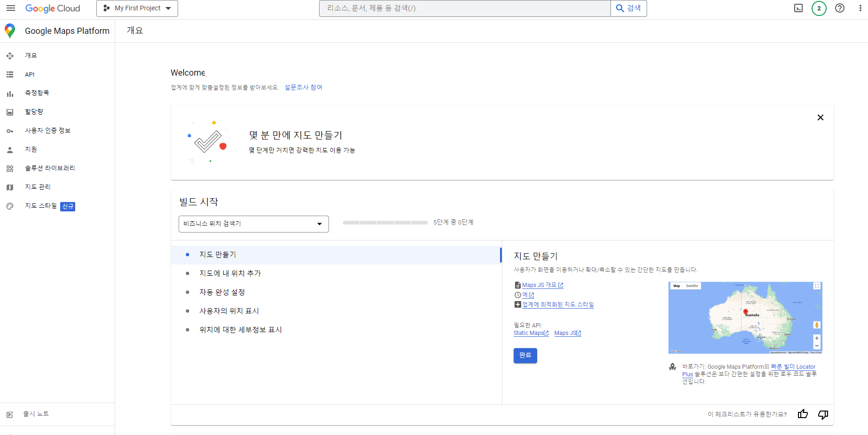Toggle fullscreen on the map preview
This screenshot has height=435, width=868.
(817, 286)
